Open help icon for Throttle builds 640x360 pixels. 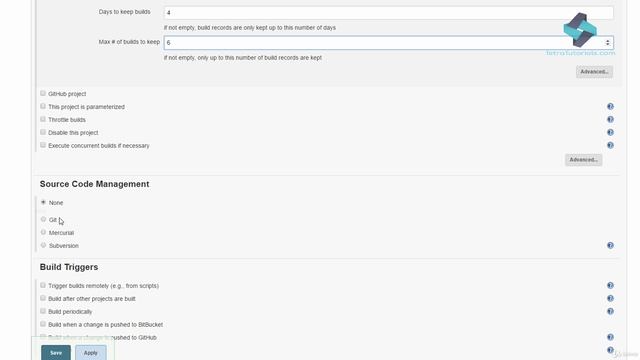point(610,120)
